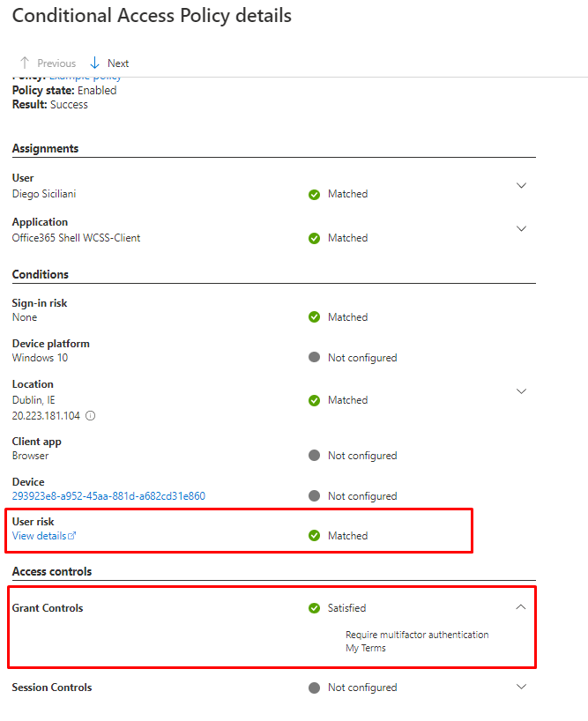This screenshot has height=721, width=588.
Task: Click green Matched checkmark for User row
Action: click(x=314, y=194)
